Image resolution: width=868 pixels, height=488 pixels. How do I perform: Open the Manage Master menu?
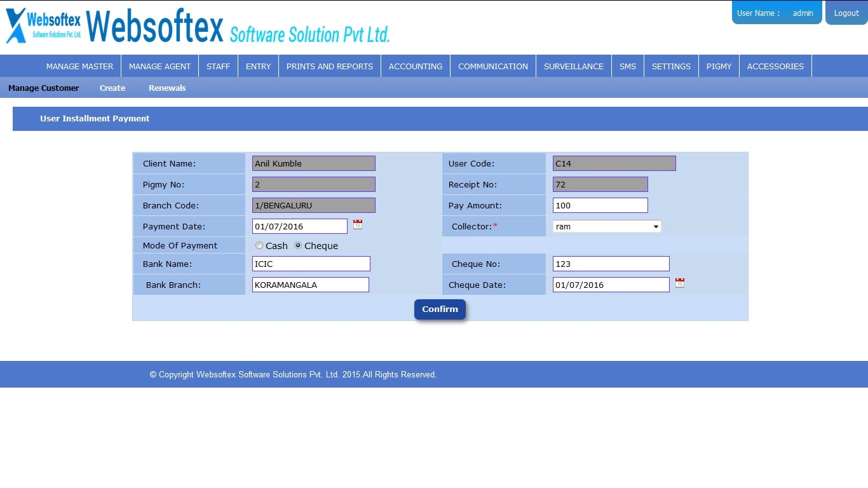79,66
